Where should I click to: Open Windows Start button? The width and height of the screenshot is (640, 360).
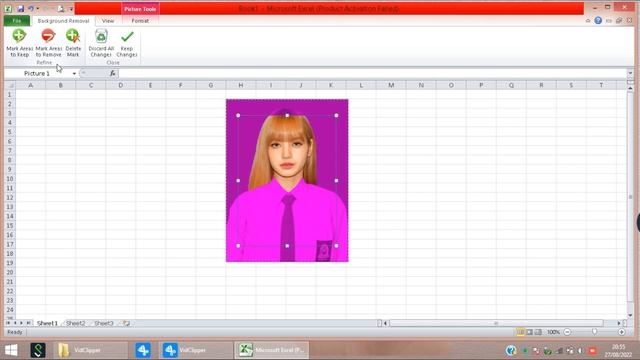(11, 350)
